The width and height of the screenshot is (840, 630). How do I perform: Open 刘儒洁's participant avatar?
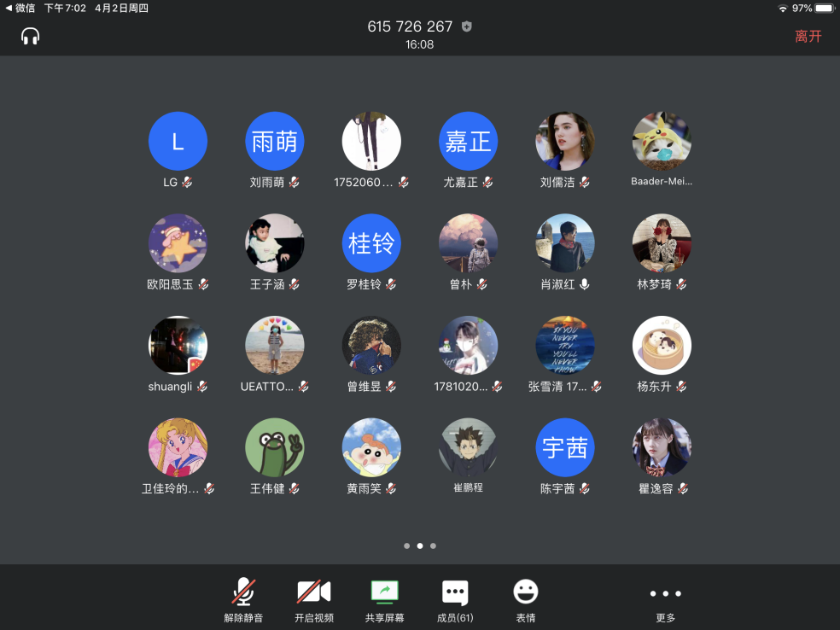(x=565, y=142)
